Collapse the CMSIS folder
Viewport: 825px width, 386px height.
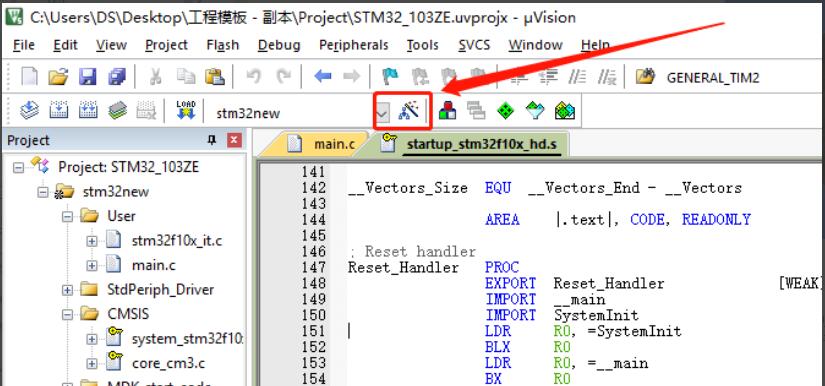(x=67, y=314)
